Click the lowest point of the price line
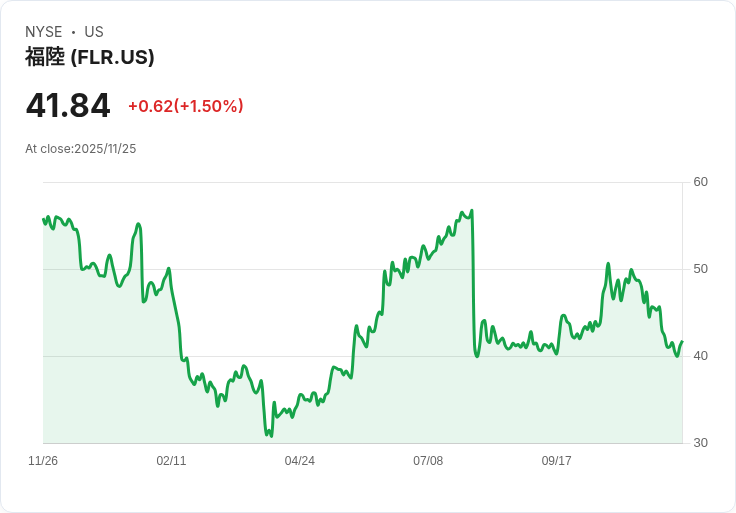The height and width of the screenshot is (513, 736). point(270,436)
